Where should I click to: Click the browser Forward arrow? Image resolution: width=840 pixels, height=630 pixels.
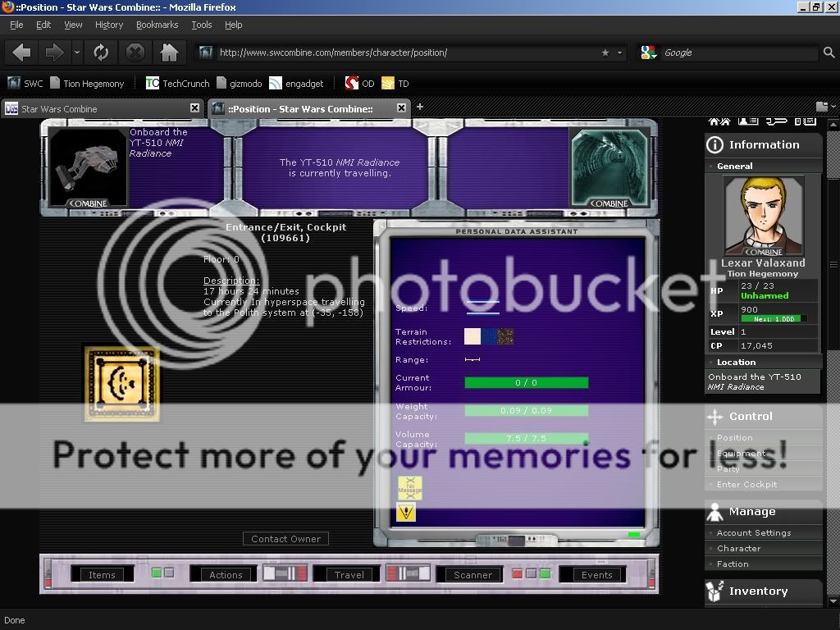point(54,52)
